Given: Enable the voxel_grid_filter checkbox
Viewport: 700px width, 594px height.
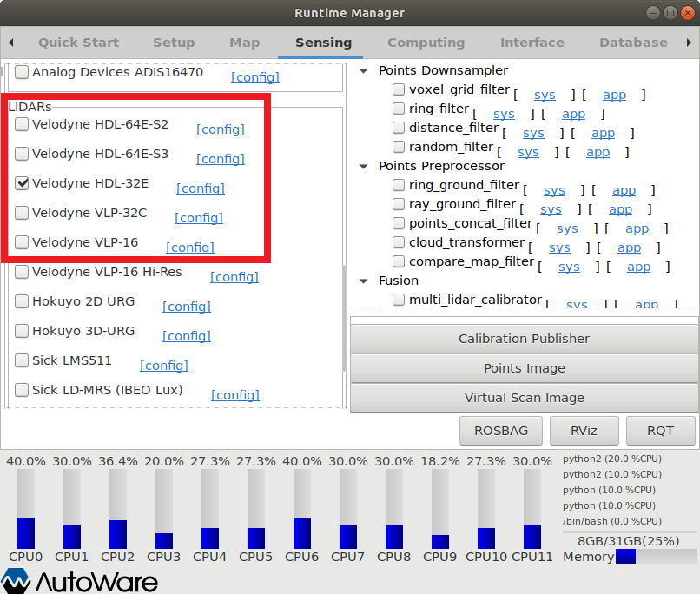Looking at the screenshot, I should pyautogui.click(x=399, y=89).
